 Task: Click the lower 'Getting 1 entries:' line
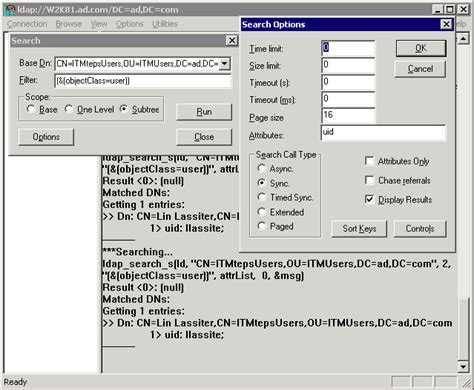(x=144, y=311)
